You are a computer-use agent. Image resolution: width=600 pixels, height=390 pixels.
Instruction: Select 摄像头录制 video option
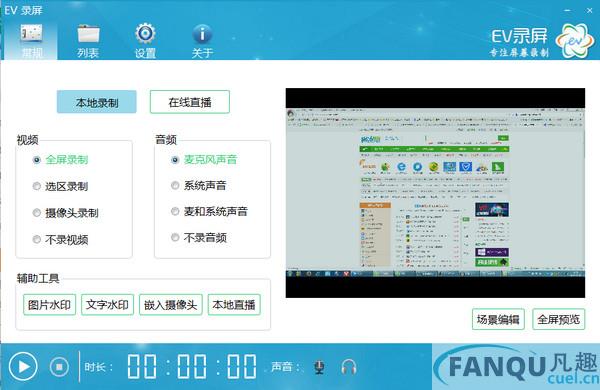[65, 213]
